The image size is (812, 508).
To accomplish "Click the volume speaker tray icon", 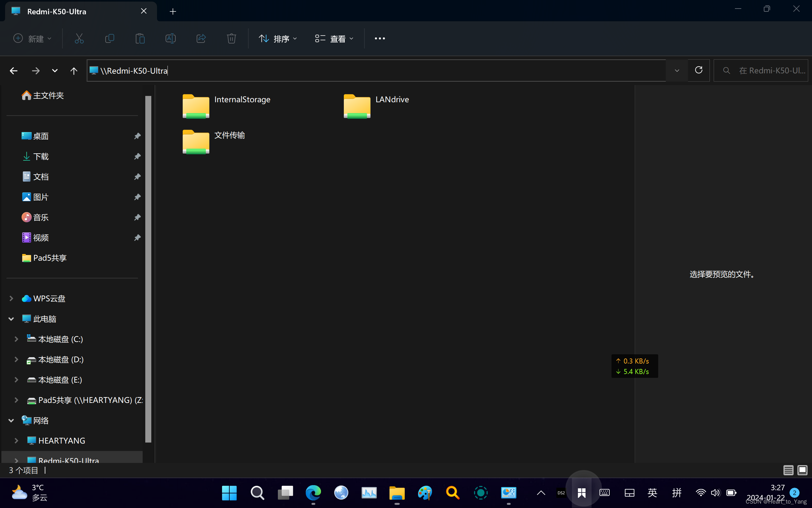I will pyautogui.click(x=715, y=493).
